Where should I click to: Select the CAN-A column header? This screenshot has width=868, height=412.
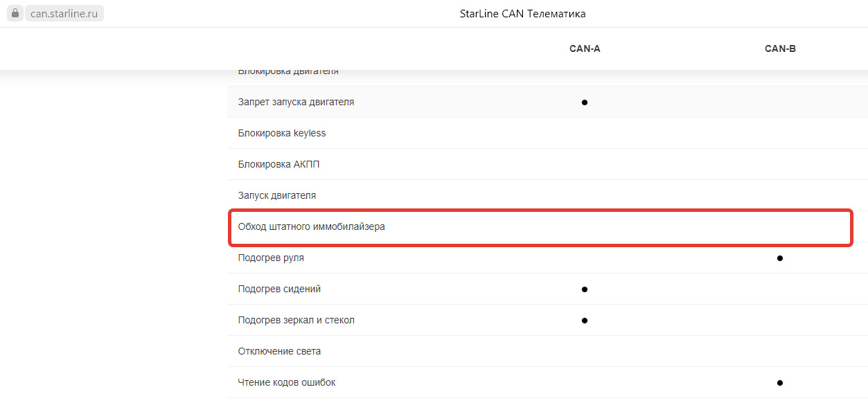tap(585, 48)
